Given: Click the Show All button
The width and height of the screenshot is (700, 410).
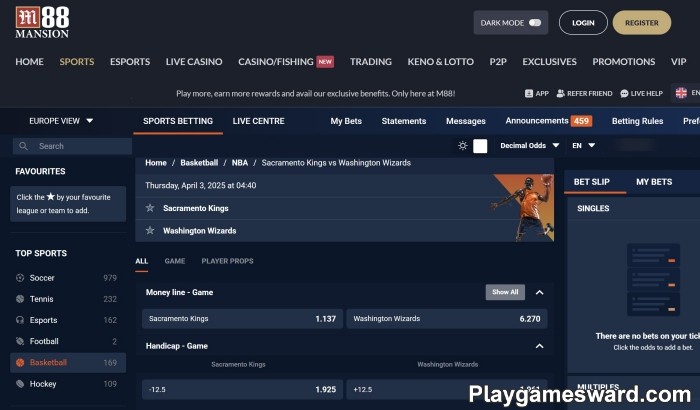Looking at the screenshot, I should point(504,292).
